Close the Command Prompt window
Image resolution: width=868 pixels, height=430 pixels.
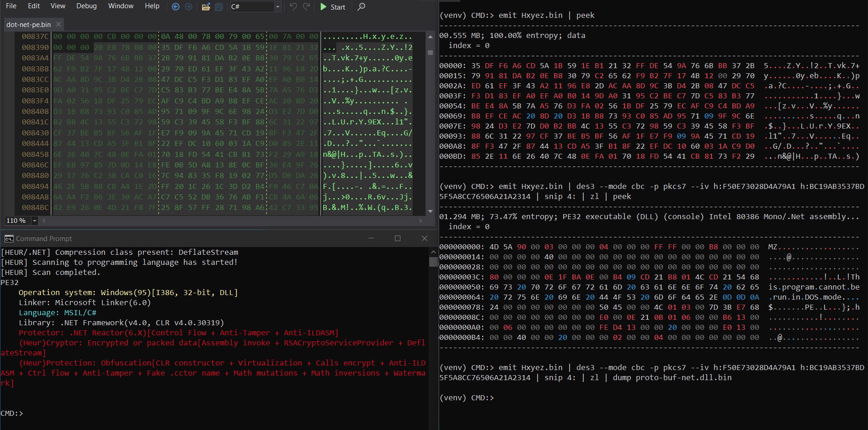(425, 238)
